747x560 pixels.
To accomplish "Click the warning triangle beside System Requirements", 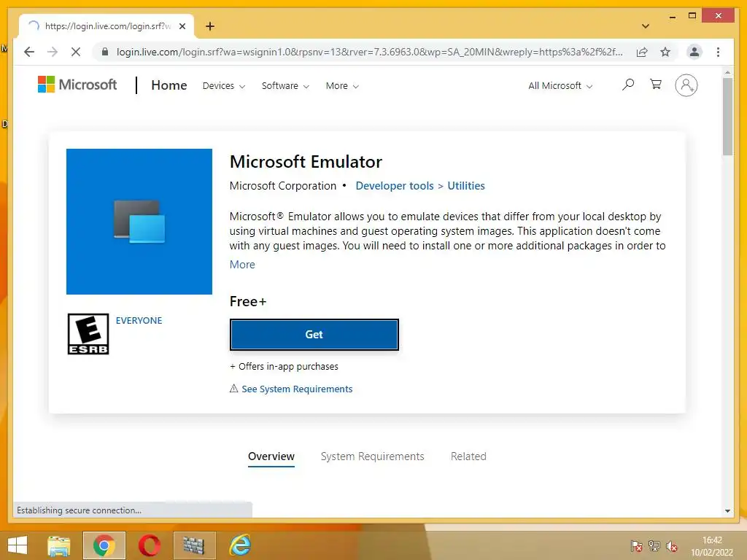I will click(234, 389).
